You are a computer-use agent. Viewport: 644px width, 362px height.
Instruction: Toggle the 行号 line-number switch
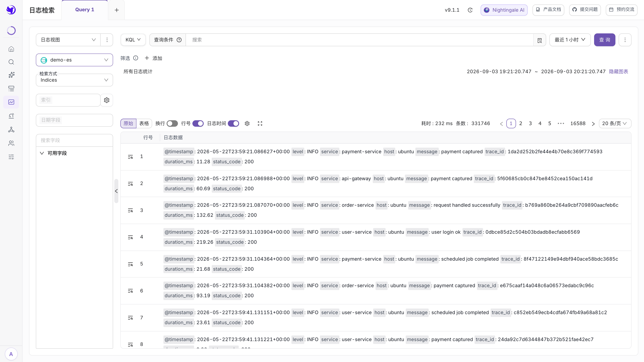tap(198, 123)
